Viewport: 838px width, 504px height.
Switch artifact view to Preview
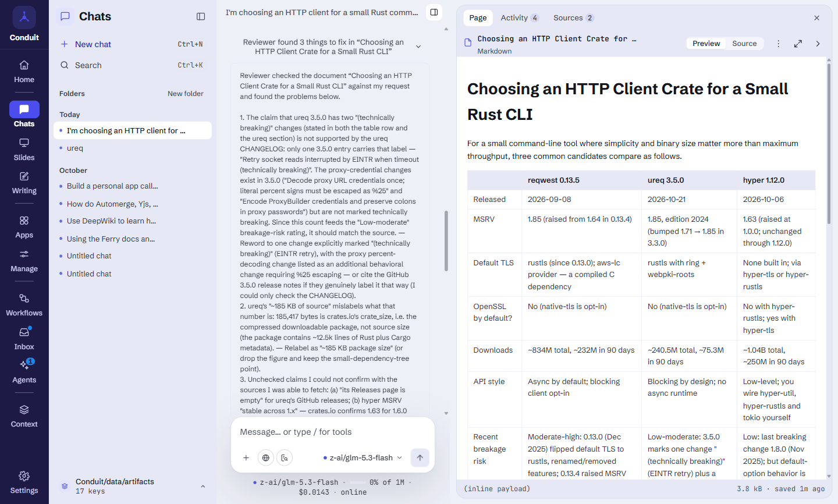(706, 44)
